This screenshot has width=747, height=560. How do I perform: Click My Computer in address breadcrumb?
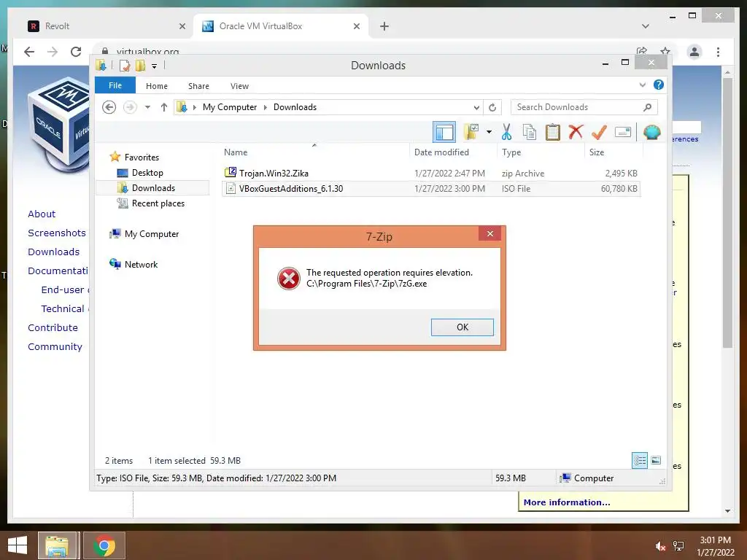click(230, 107)
